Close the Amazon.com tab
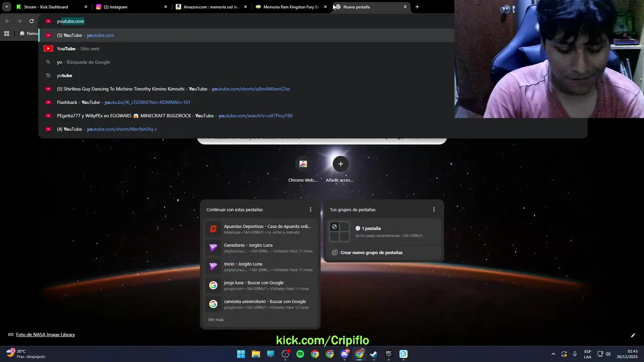This screenshot has height=362, width=644. tap(246, 7)
